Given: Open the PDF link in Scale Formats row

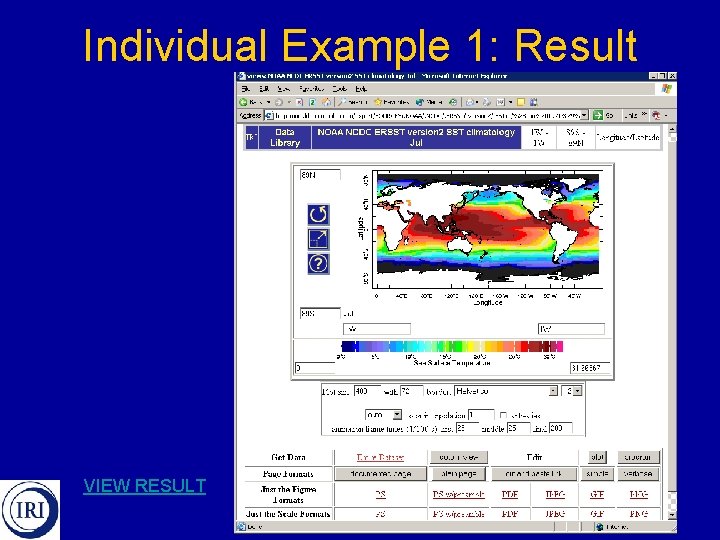Looking at the screenshot, I should 510,514.
